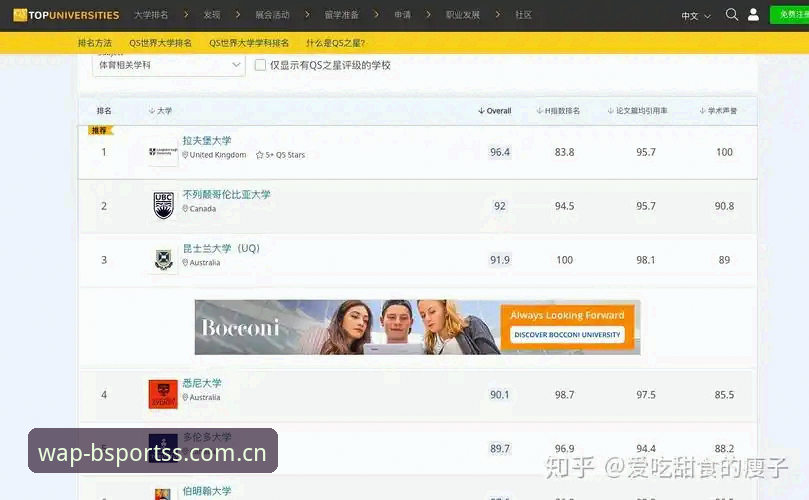809x500 pixels.
Task: Open 昆士兰大学 (UQ) link
Action: (221, 248)
